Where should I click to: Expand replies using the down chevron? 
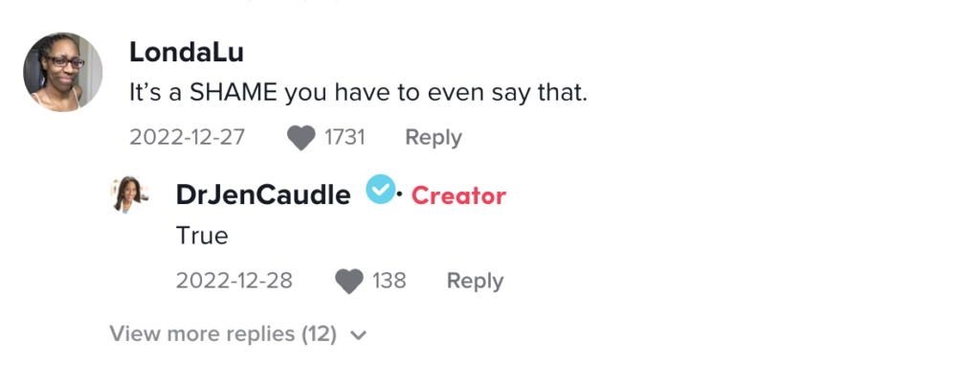coord(358,335)
